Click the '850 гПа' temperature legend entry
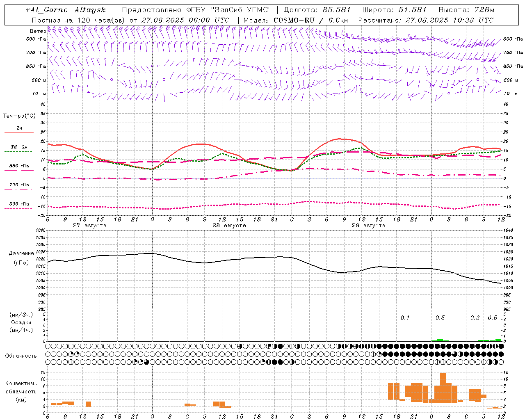 (x=19, y=166)
